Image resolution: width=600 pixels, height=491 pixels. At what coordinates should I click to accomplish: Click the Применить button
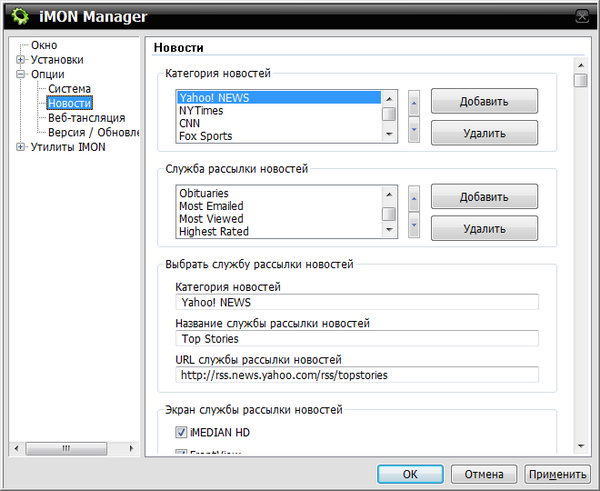click(x=557, y=474)
